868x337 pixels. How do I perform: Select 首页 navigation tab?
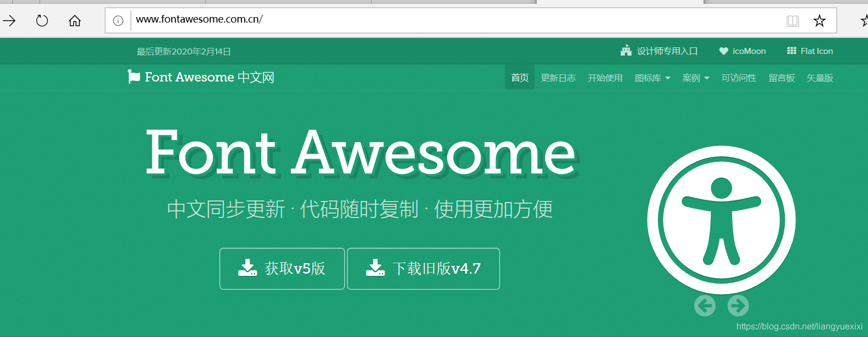coord(520,78)
